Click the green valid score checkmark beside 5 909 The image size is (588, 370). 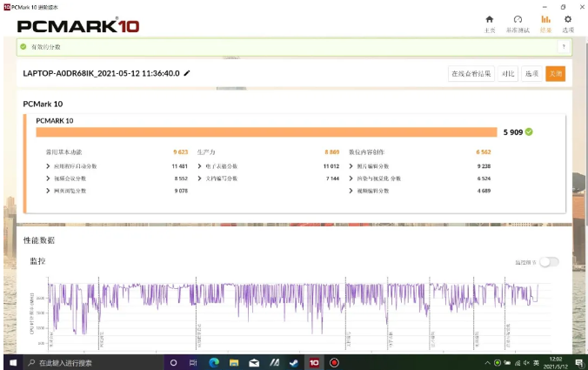pyautogui.click(x=529, y=132)
